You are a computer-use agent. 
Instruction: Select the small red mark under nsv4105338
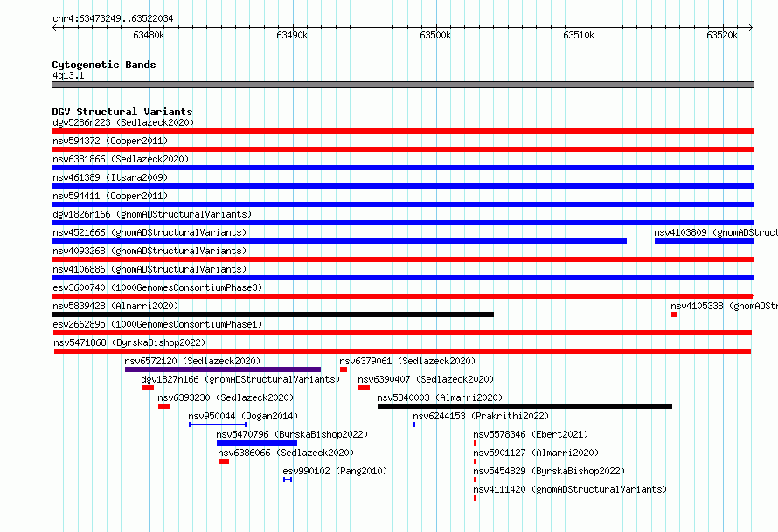[674, 314]
